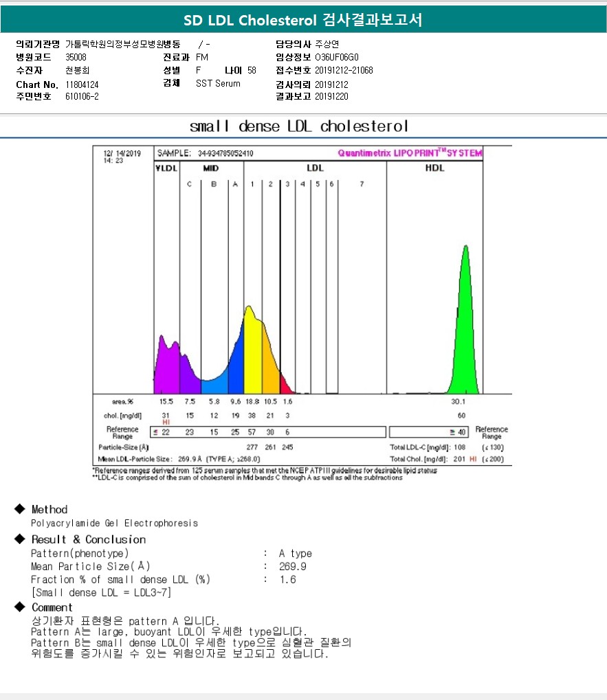The image size is (607, 700).
Task: Click the 'MID' column header
Action: (x=211, y=168)
